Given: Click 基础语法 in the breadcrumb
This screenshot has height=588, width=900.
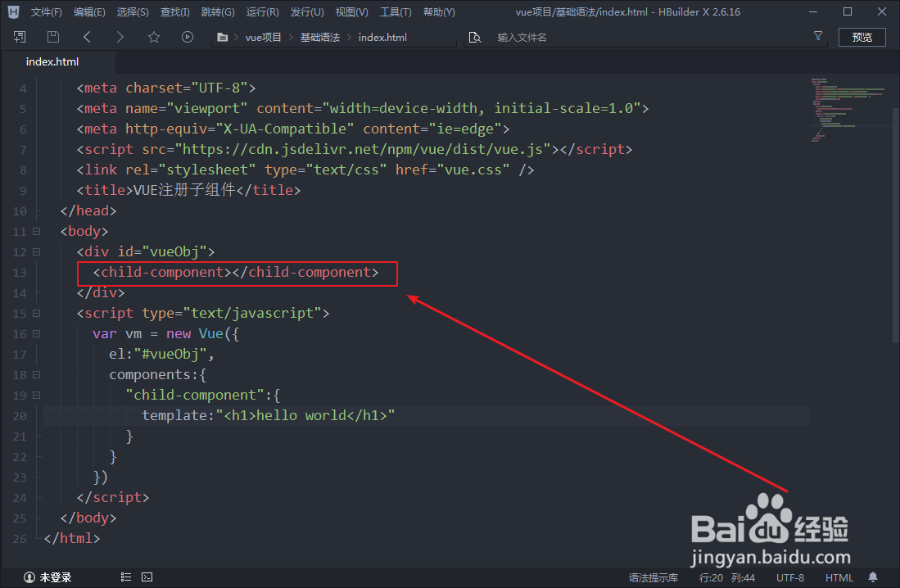Looking at the screenshot, I should tap(319, 38).
